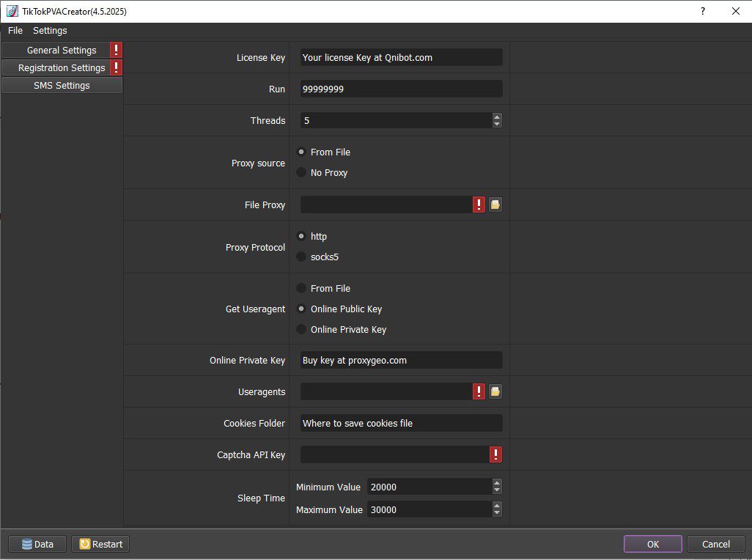Click the File Proxy path field

[x=386, y=205]
